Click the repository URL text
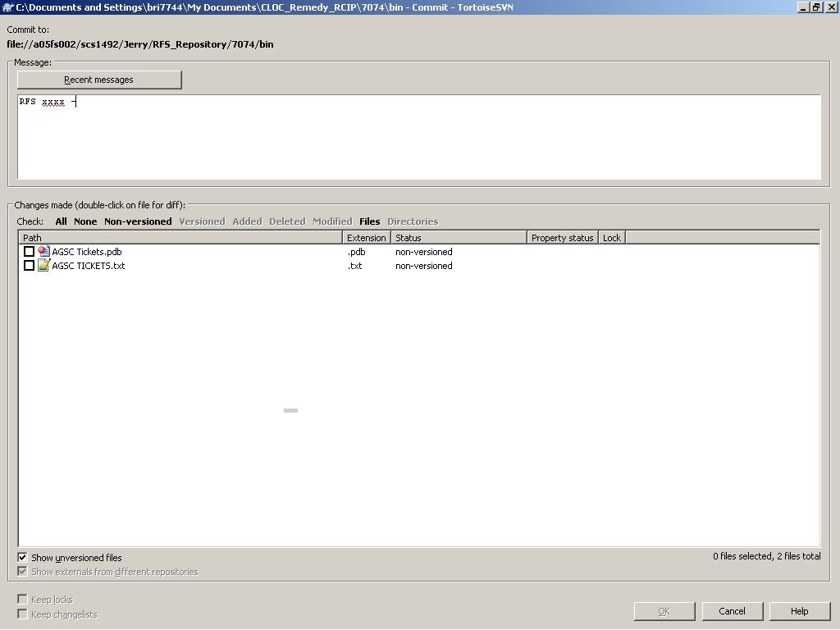840x630 pixels. (140, 44)
